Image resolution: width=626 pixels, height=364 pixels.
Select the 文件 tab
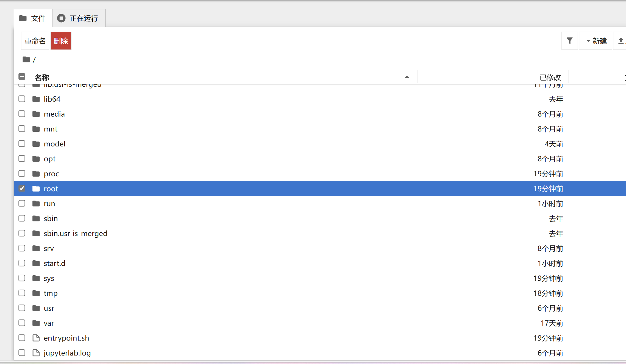33,18
